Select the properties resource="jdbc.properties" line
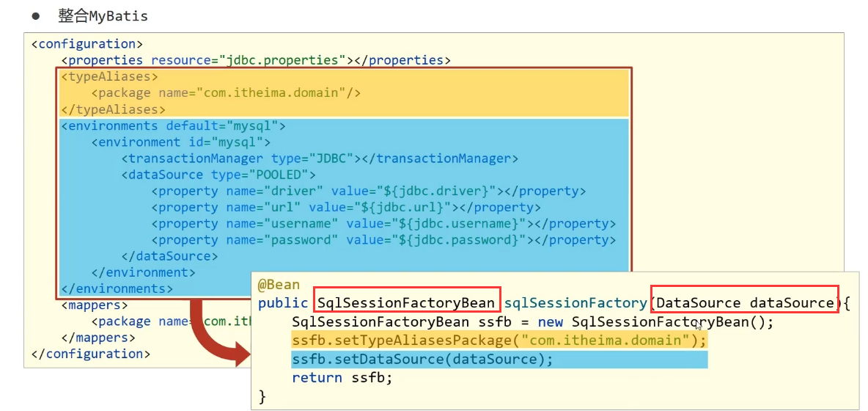Screen dimensions: 868x411 coord(257,60)
